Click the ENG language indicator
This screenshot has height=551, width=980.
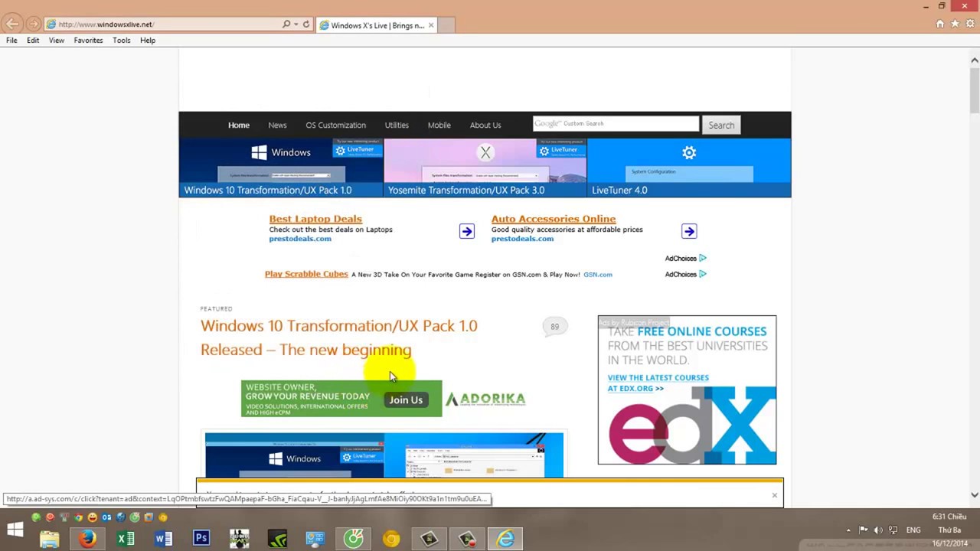click(x=913, y=530)
